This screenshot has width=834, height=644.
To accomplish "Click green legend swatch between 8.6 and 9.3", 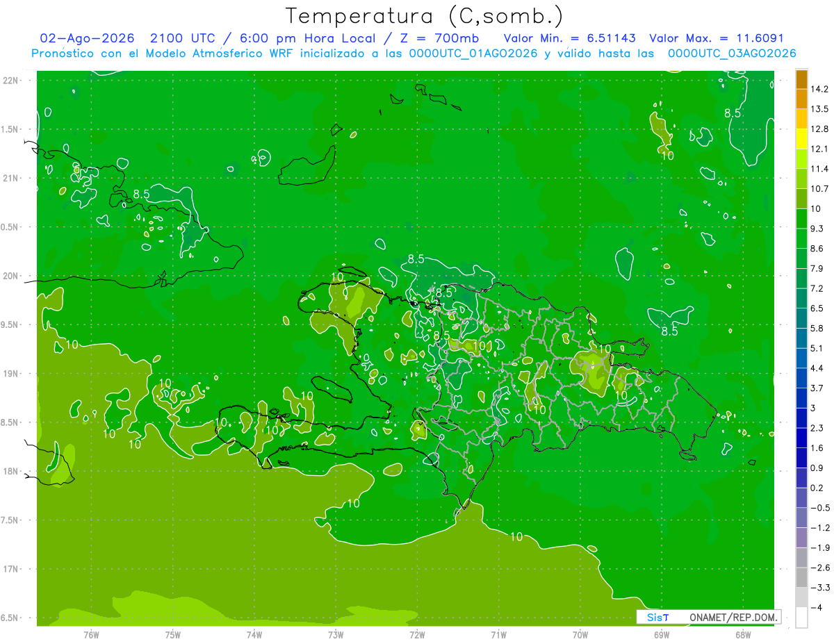I will [801, 238].
